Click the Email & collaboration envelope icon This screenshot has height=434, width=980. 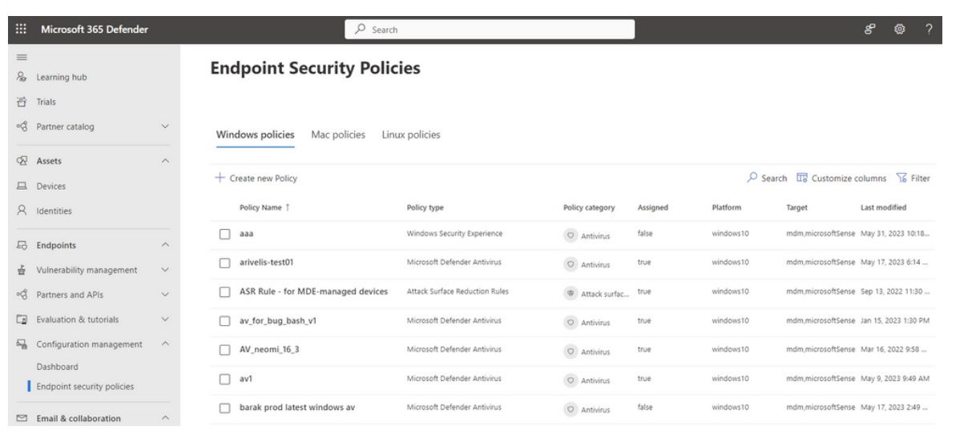click(22, 418)
